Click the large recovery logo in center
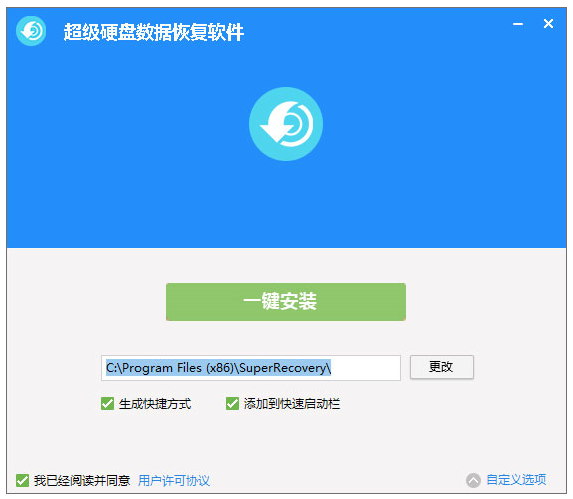This screenshot has height=499, width=573. 286,124
